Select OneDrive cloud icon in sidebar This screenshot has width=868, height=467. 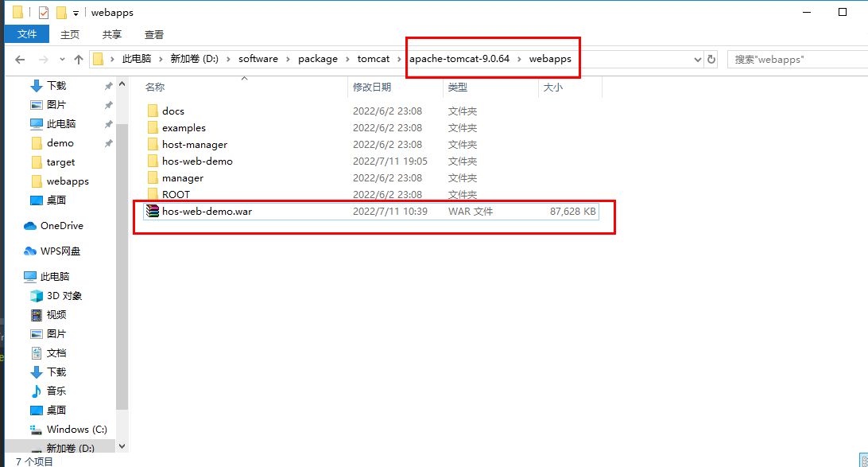coord(30,226)
